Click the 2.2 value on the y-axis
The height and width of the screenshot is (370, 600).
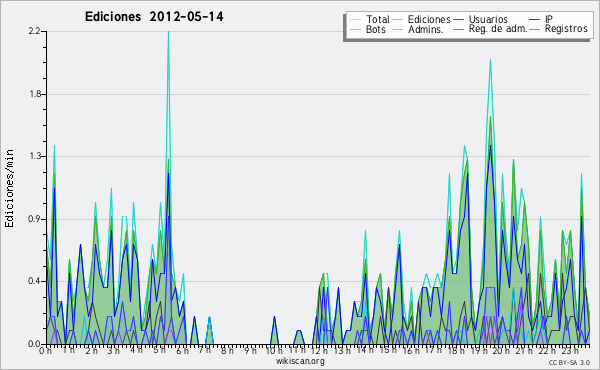[34, 31]
